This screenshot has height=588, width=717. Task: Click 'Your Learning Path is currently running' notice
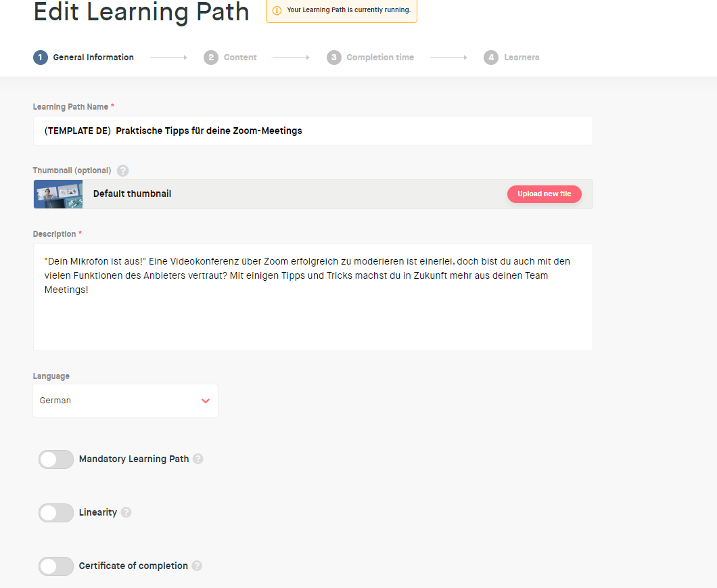[x=342, y=11]
